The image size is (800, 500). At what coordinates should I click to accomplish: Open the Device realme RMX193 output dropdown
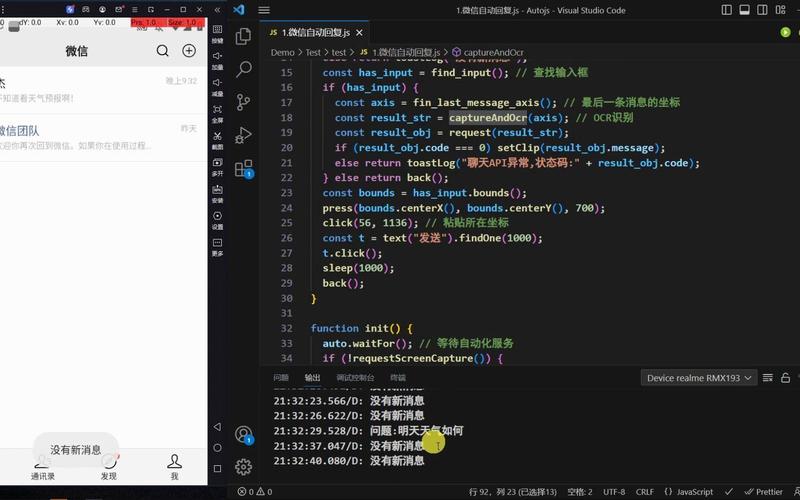(x=698, y=378)
